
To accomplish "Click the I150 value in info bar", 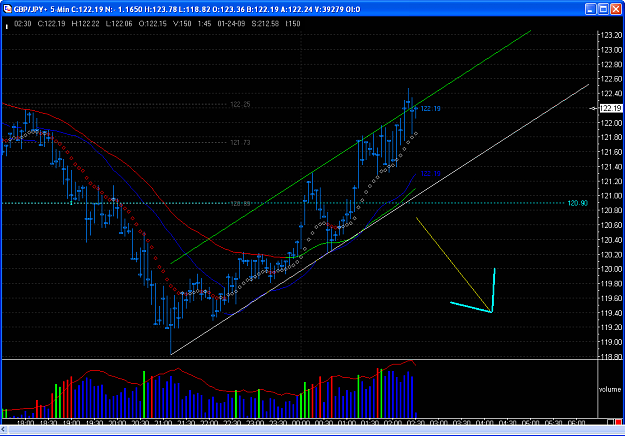I will (293, 24).
